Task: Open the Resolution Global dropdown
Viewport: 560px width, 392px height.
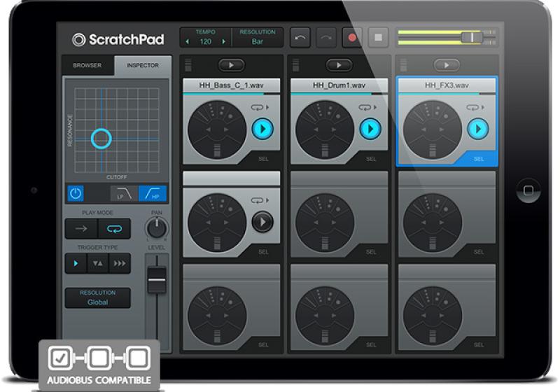Action: (98, 297)
